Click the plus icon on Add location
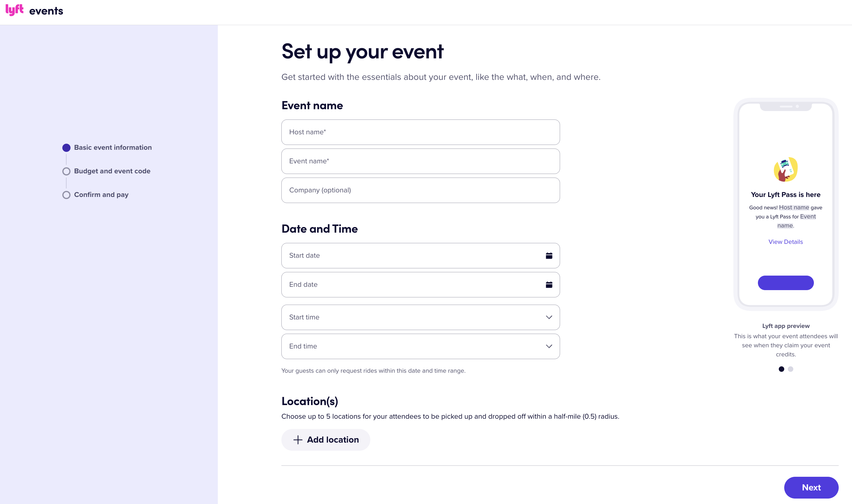 point(297,440)
